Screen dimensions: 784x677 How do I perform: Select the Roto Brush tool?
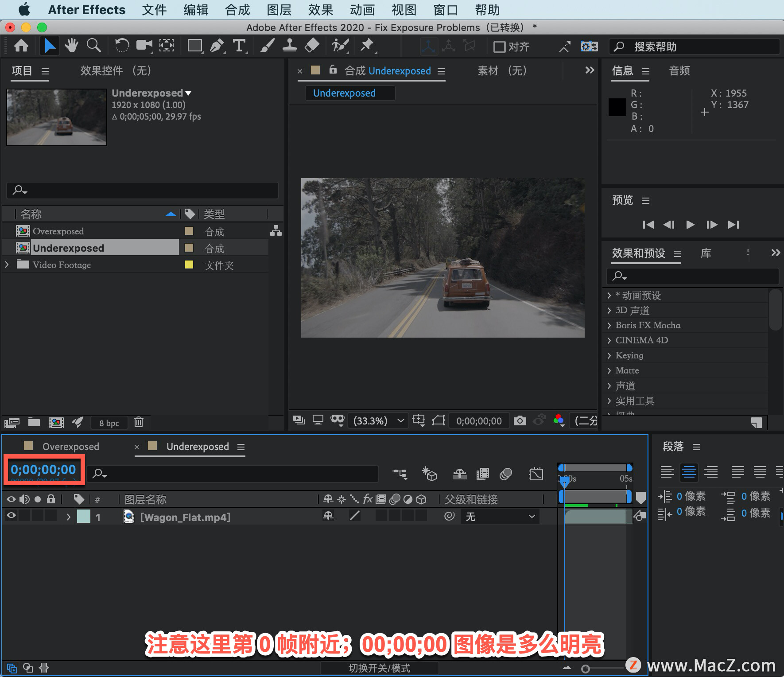[340, 46]
